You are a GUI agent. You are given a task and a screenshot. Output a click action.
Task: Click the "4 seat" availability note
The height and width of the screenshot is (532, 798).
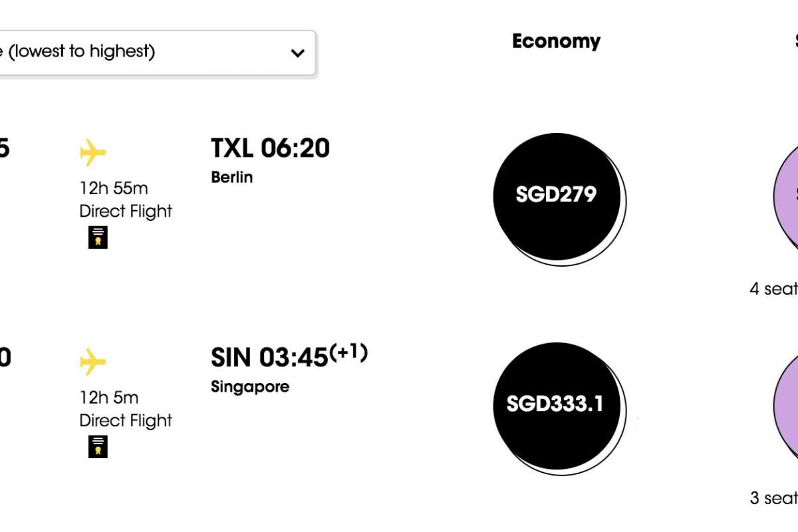(774, 289)
